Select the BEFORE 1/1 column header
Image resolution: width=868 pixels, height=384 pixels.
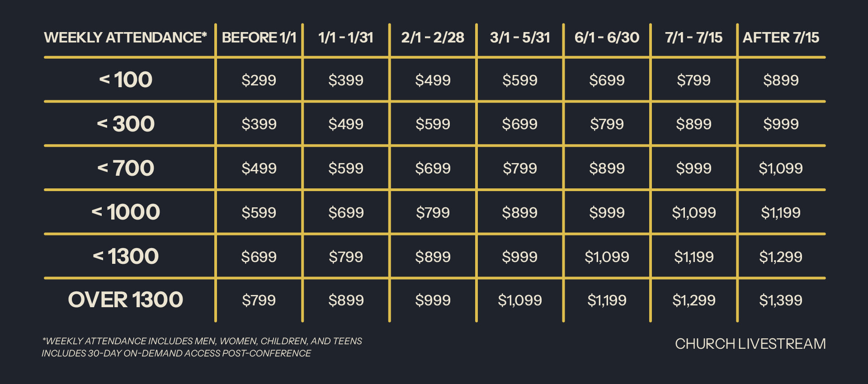coord(259,37)
